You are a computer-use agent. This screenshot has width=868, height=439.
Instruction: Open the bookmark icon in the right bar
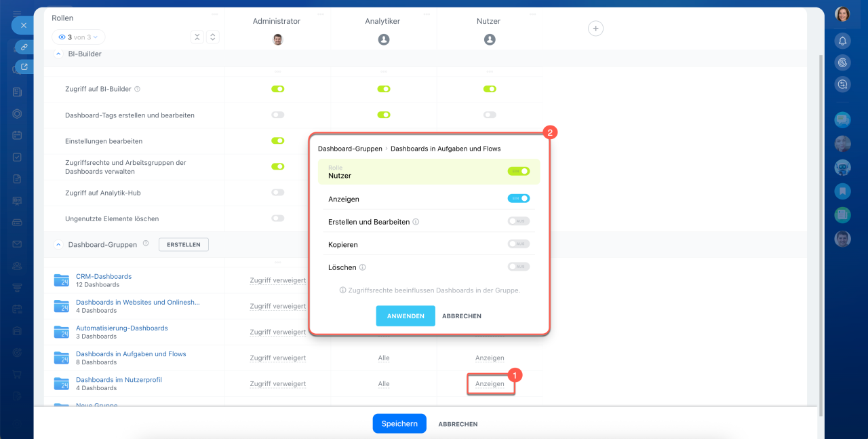pos(842,191)
